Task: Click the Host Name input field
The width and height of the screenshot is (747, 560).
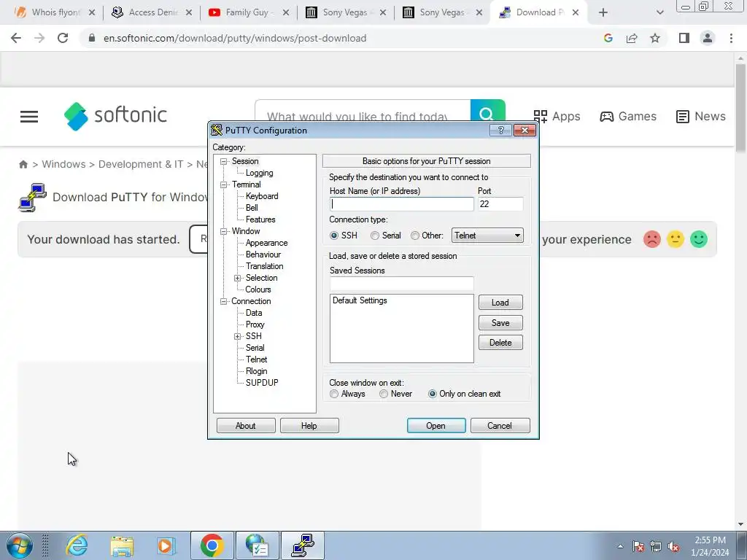Action: [402, 204]
